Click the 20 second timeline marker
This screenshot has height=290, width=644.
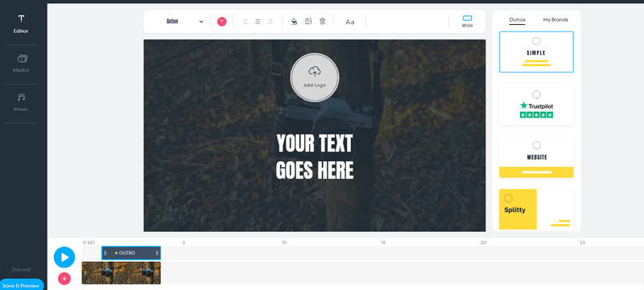(484, 242)
